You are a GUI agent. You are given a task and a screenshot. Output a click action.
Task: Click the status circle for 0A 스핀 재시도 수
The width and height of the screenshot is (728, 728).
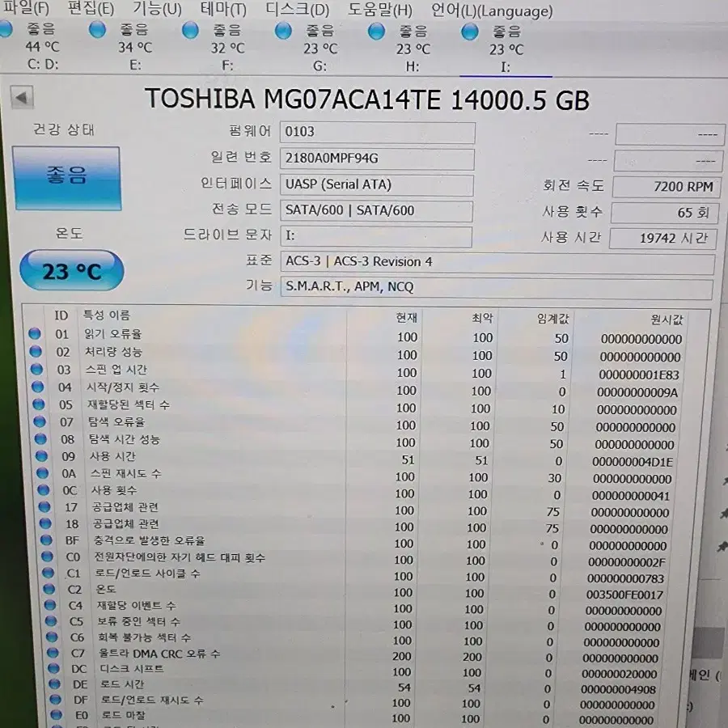coord(42,472)
